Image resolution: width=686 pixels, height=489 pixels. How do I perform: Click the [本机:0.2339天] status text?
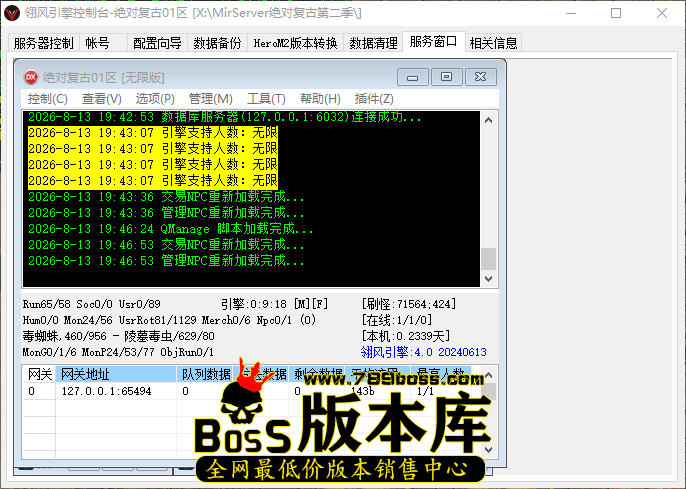406,336
